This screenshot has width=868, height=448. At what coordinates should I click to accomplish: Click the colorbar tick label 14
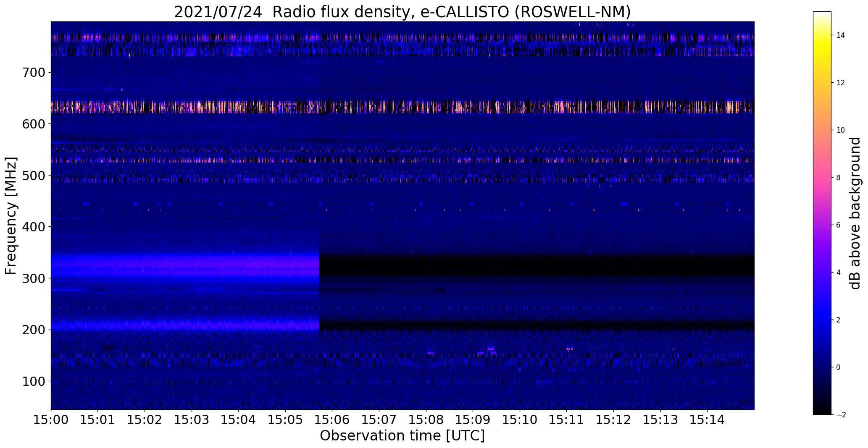(841, 35)
